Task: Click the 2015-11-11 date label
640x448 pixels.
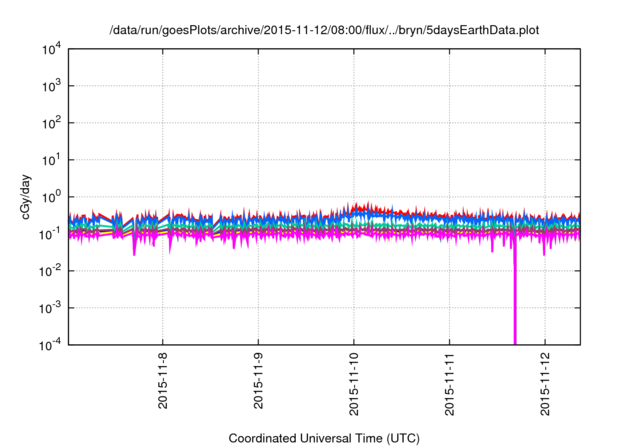Action: pyautogui.click(x=449, y=384)
